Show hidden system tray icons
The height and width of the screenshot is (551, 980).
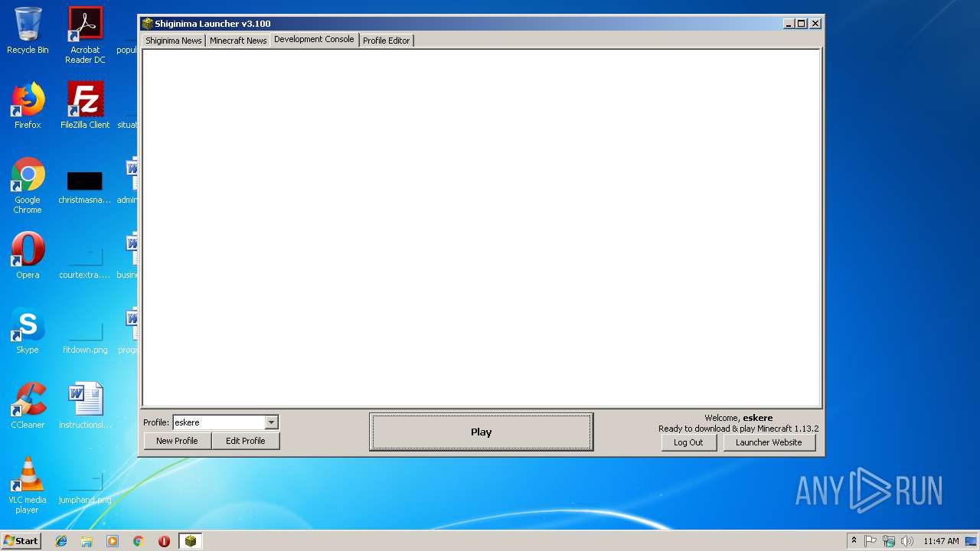(854, 541)
